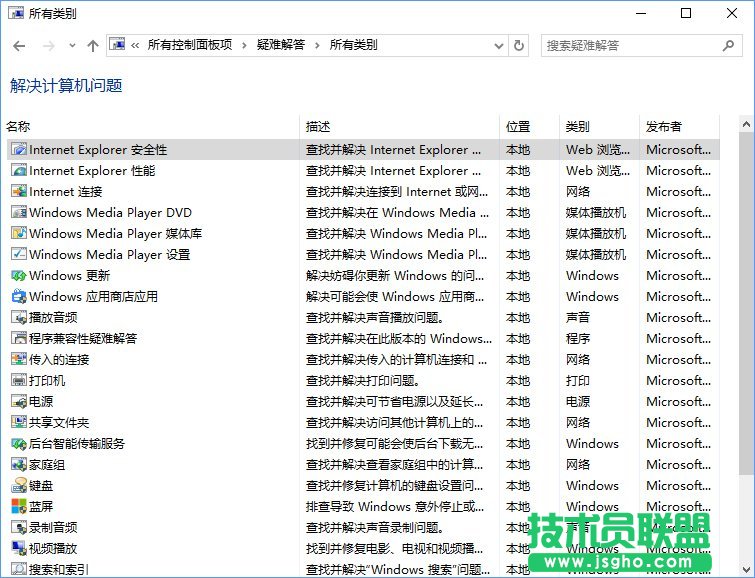Click the 电源 troubleshooter icon

click(x=19, y=401)
